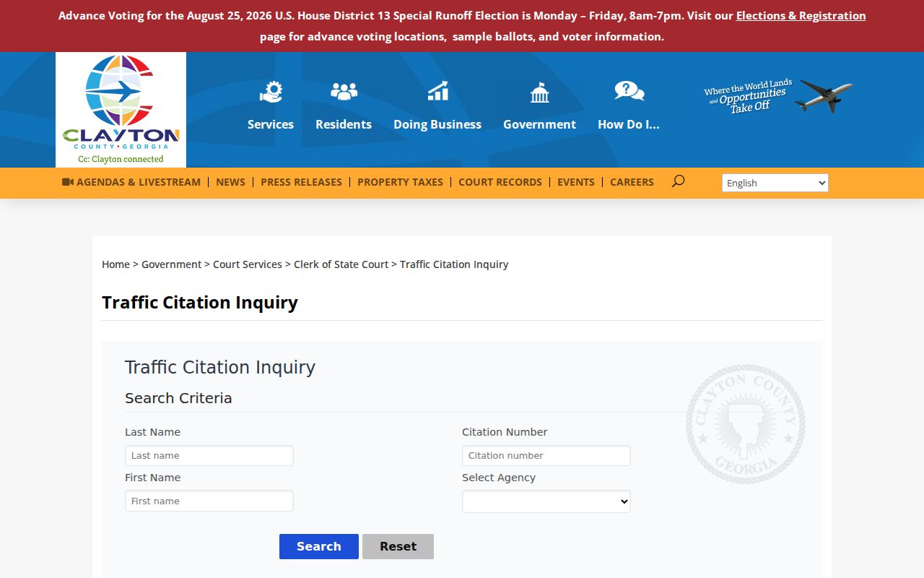The image size is (924, 578).
Task: Open Press Releases link
Action: (x=301, y=182)
